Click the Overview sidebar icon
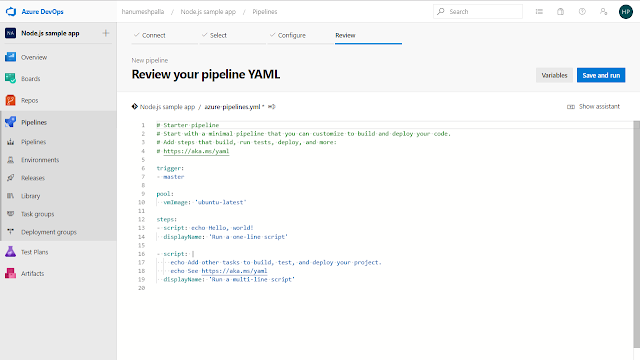This screenshot has height=360, width=640. (11, 57)
